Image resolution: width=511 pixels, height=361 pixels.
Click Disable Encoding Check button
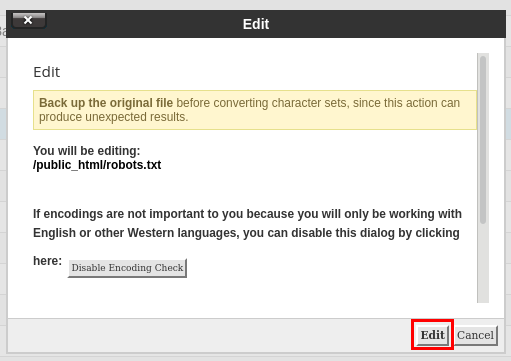[127, 268]
